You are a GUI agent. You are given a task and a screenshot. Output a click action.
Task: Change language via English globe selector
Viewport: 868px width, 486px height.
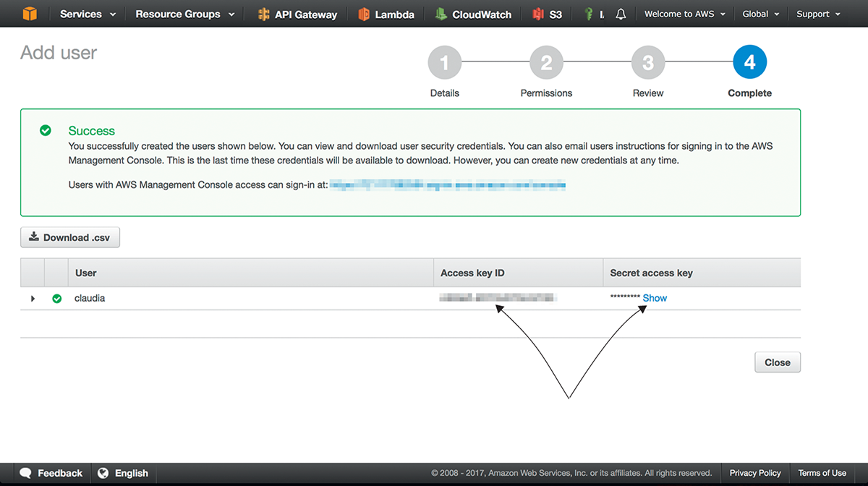pyautogui.click(x=123, y=473)
